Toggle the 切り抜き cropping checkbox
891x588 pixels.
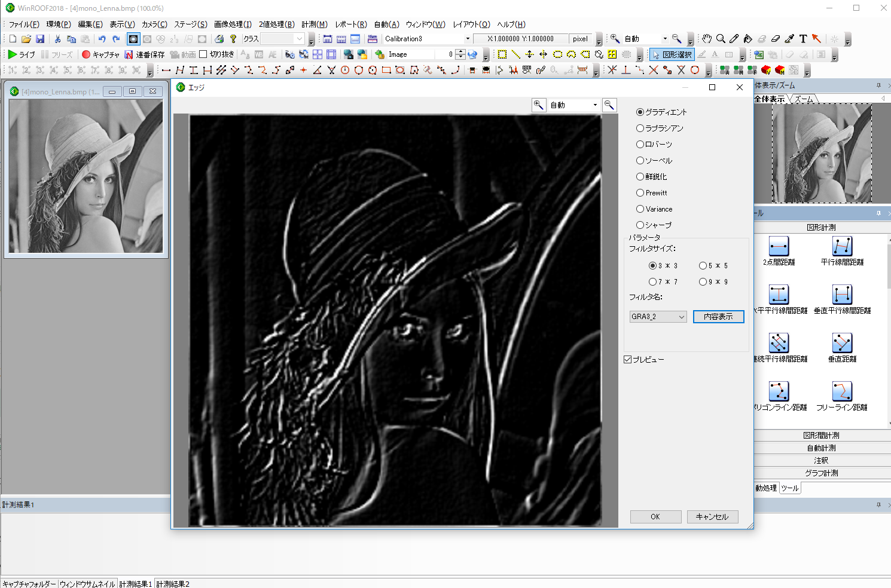pos(216,54)
